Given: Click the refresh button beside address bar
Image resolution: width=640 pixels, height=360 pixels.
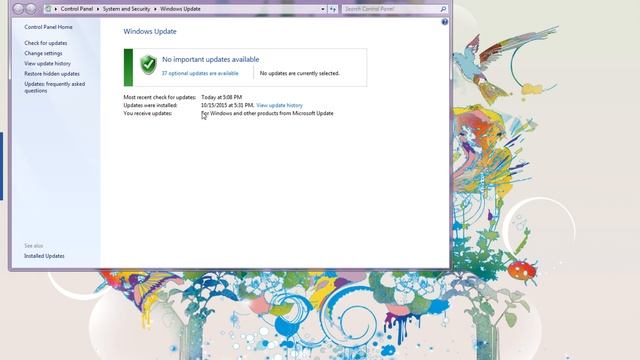Looking at the screenshot, I should pos(333,9).
